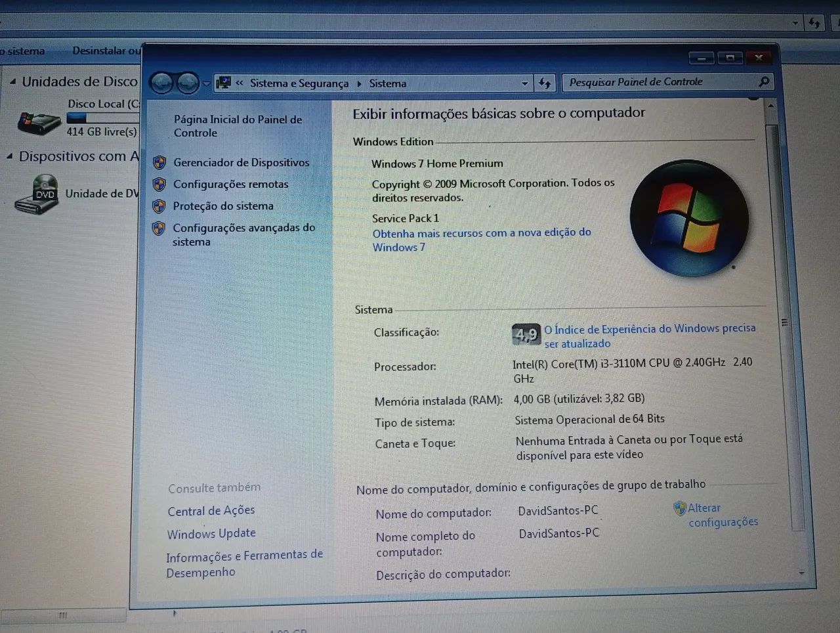Viewport: 840px width, 633px height.
Task: Select the Disco Local (C:) drive icon
Action: [x=39, y=122]
